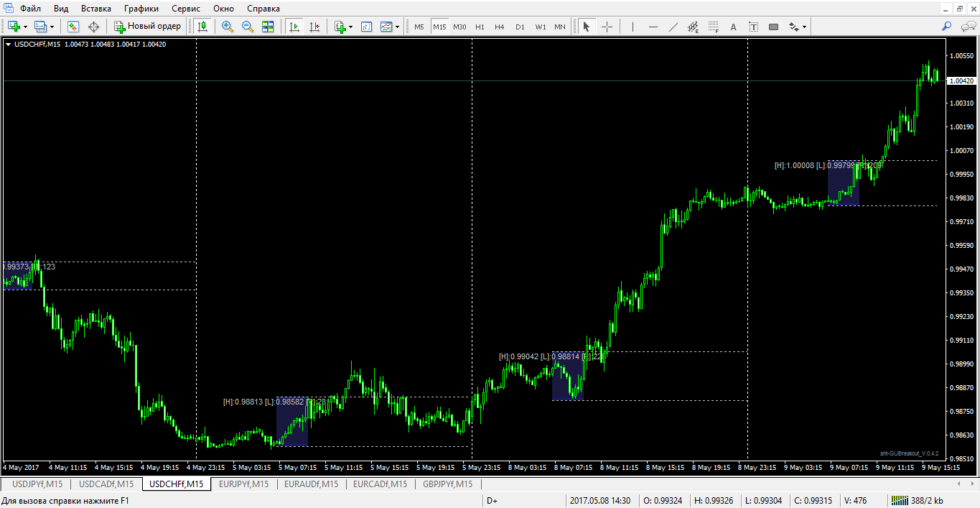Viewport: 980px width, 508px height.
Task: Open the Файл menu
Action: coord(30,9)
